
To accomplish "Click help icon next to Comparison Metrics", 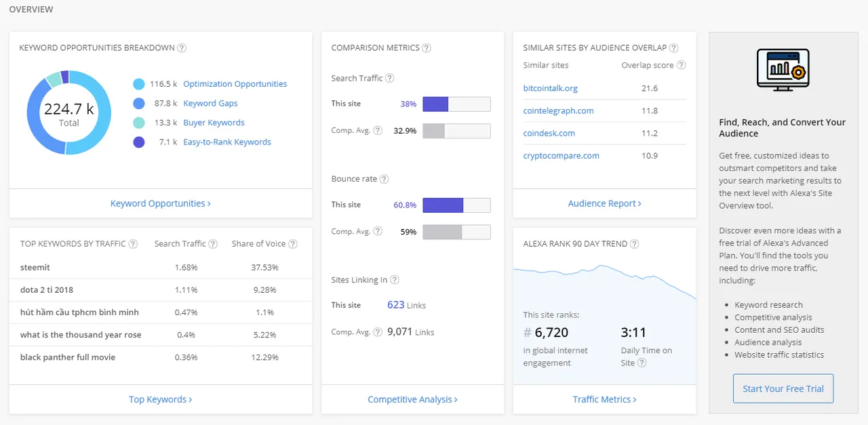I will click(x=427, y=48).
